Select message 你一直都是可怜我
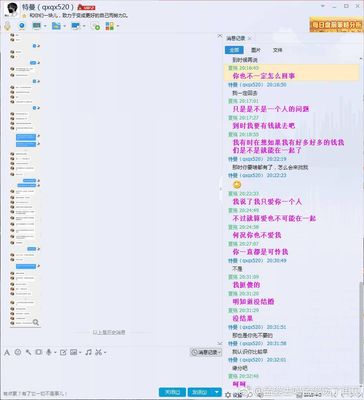The width and height of the screenshot is (364, 400). (x=260, y=252)
